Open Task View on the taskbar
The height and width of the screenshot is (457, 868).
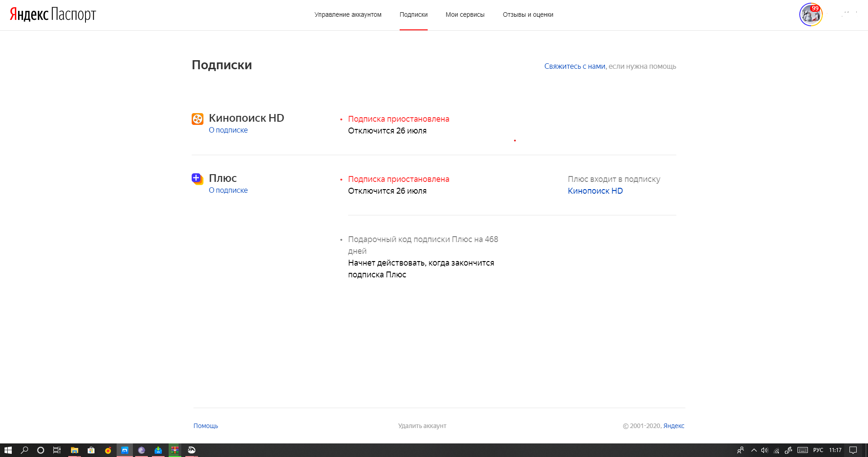pos(57,450)
